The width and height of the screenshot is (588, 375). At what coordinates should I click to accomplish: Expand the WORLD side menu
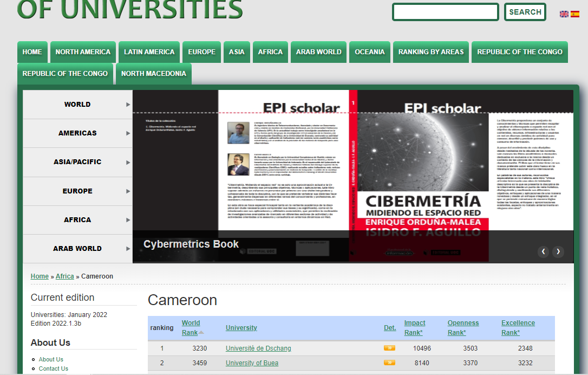pyautogui.click(x=77, y=105)
